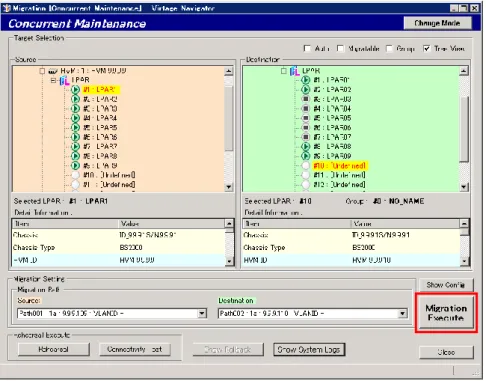Toggle the HVM node expander in Source tree

point(42,71)
